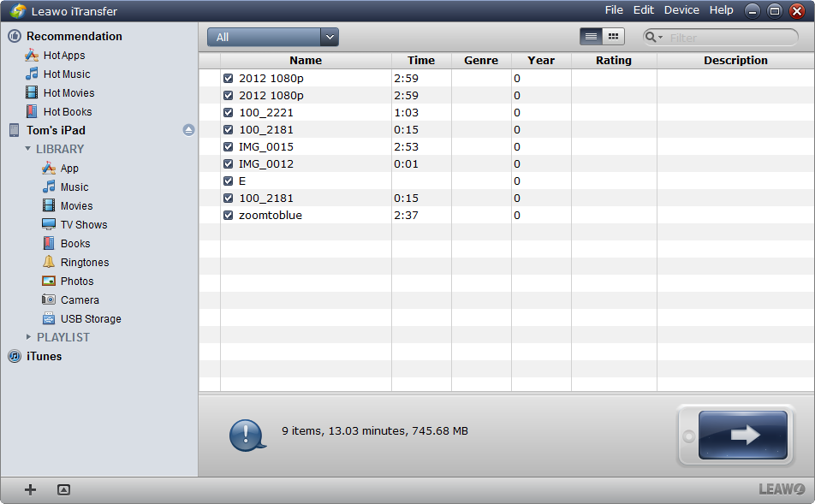Click the bottom-bar panel toggle icon

(x=63, y=489)
